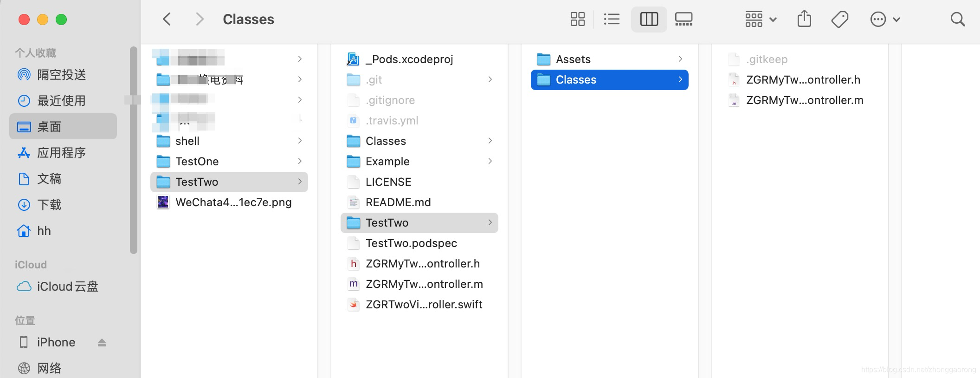
Task: Go forward with the right arrow button
Action: coord(200,20)
